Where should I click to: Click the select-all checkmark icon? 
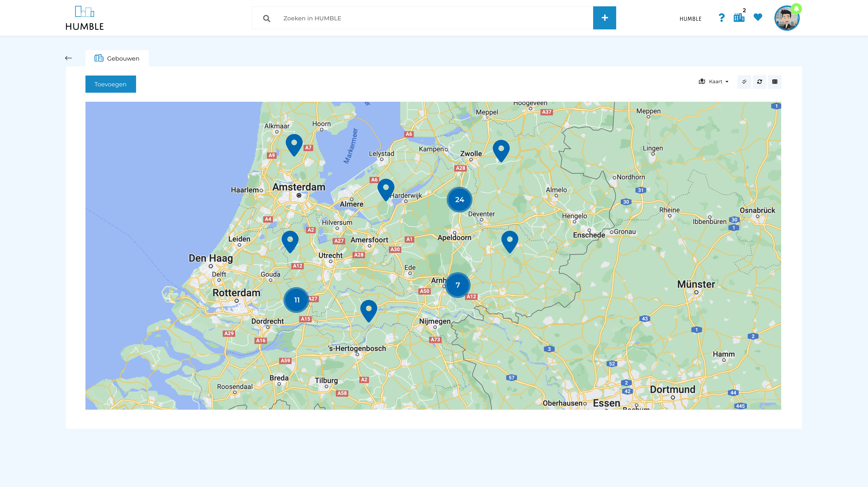744,82
